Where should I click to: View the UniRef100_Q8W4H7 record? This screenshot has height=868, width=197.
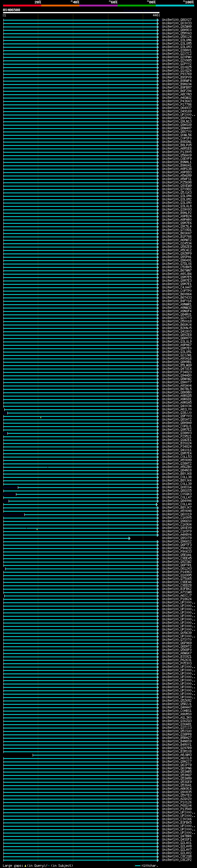177,128
